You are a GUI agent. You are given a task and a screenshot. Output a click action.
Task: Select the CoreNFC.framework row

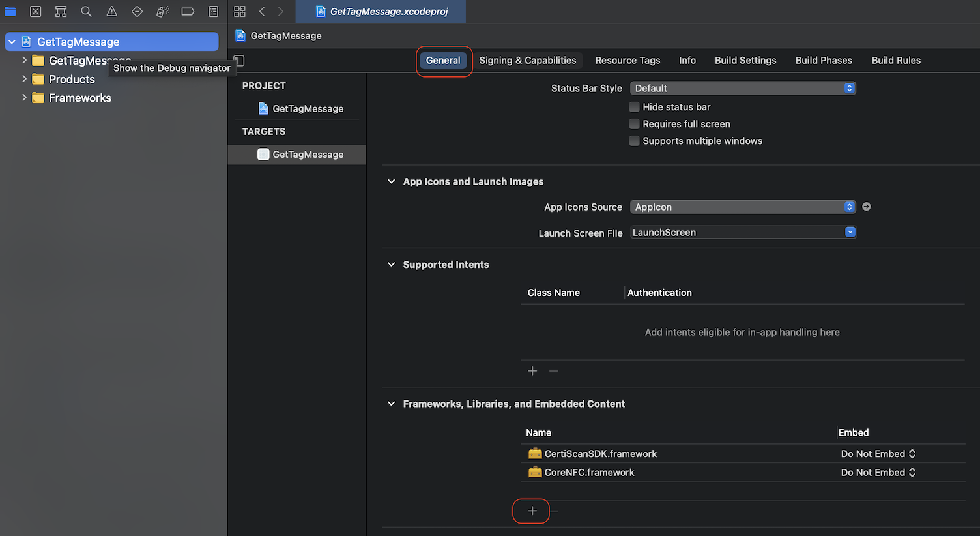(x=743, y=473)
